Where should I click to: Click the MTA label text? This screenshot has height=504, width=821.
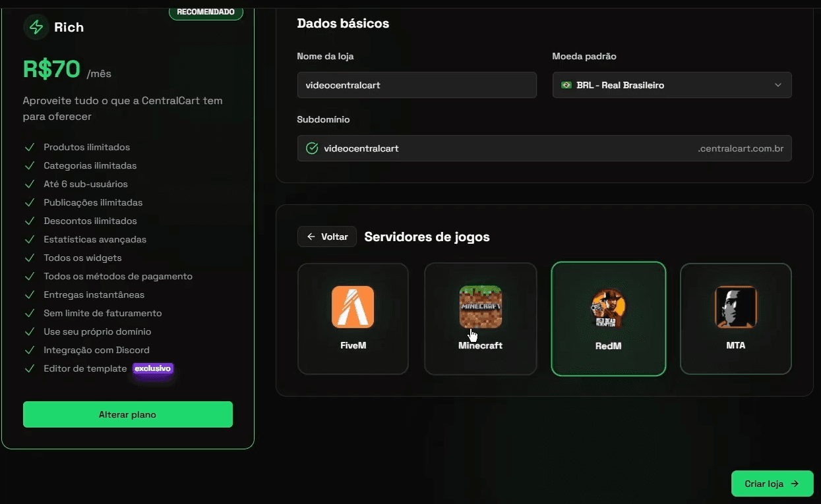coord(735,345)
